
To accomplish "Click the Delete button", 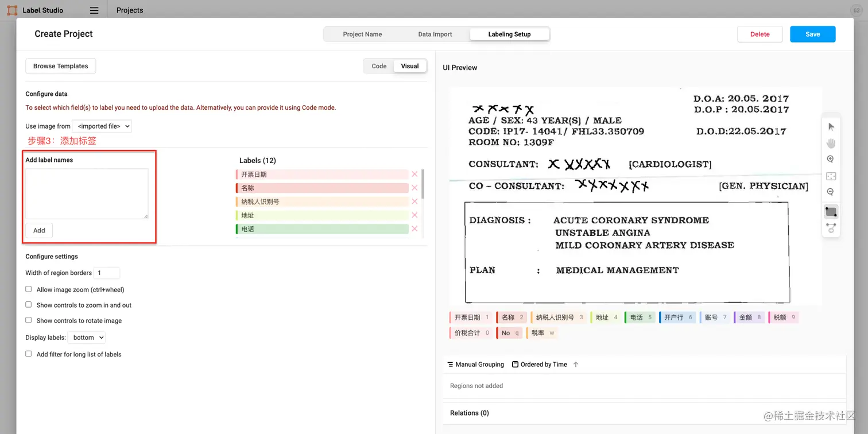I will (759, 34).
